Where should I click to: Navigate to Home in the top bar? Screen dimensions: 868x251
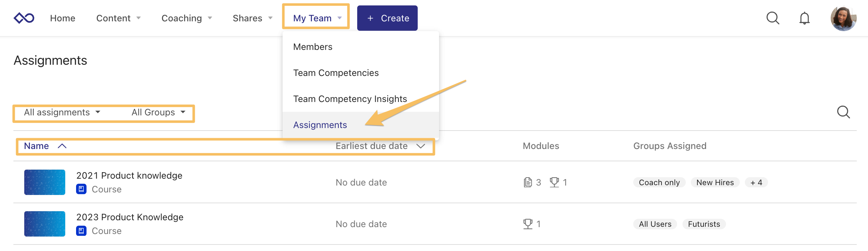click(x=62, y=18)
